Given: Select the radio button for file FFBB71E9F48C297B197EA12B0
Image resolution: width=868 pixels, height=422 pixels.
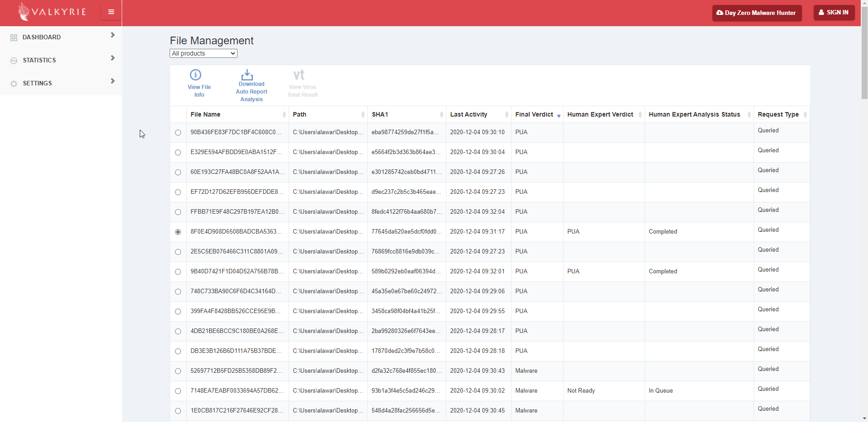Looking at the screenshot, I should coord(178,212).
